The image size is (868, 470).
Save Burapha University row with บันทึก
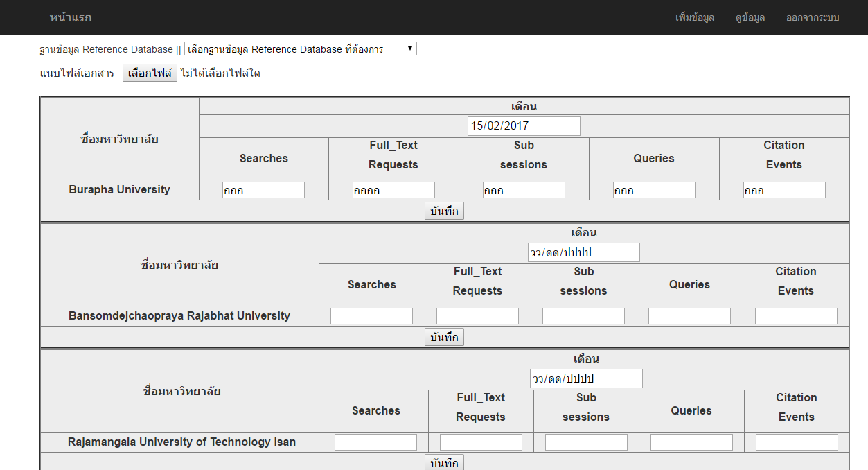point(444,211)
